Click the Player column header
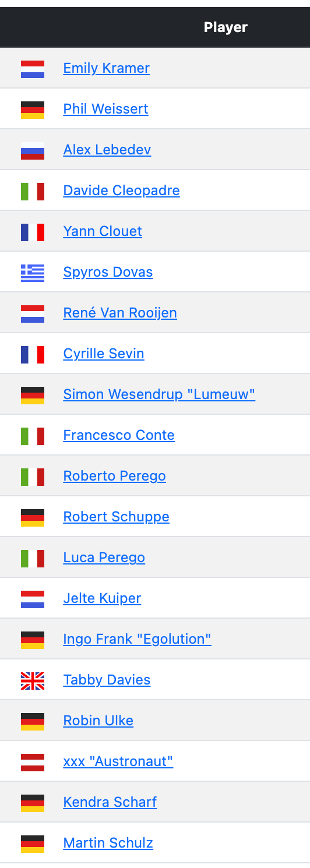 [226, 27]
